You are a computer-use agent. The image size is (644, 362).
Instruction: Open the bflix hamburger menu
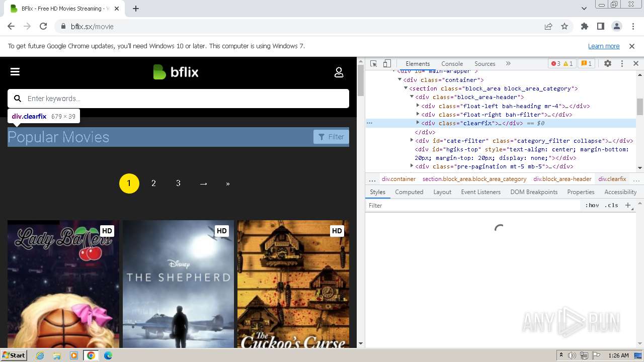(x=15, y=72)
